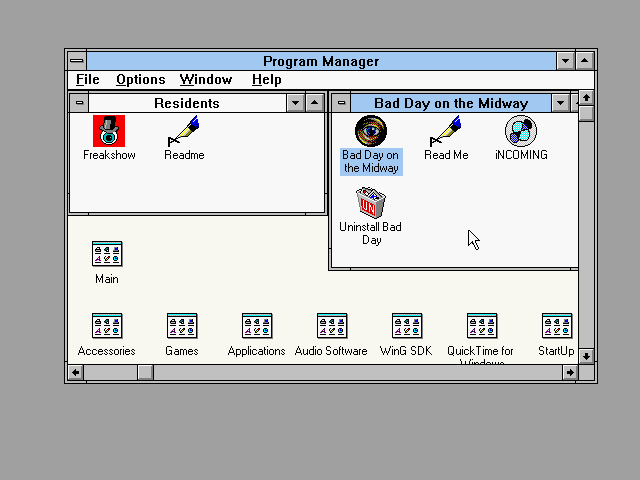This screenshot has width=640, height=480.
Task: Minimize the Residents group window
Action: point(296,103)
